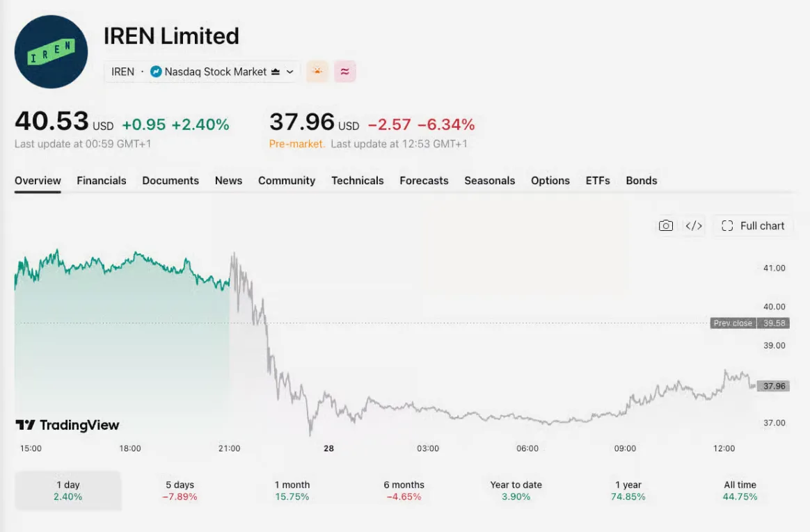The width and height of the screenshot is (810, 532).
Task: Expand the Nasdaq Stock Market exchange dropdown
Action: 289,72
